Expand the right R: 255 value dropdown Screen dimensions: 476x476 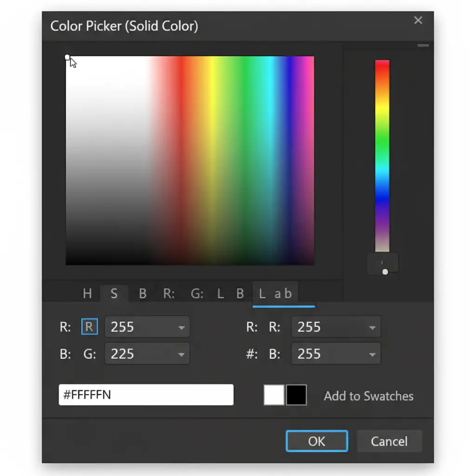tap(372, 327)
